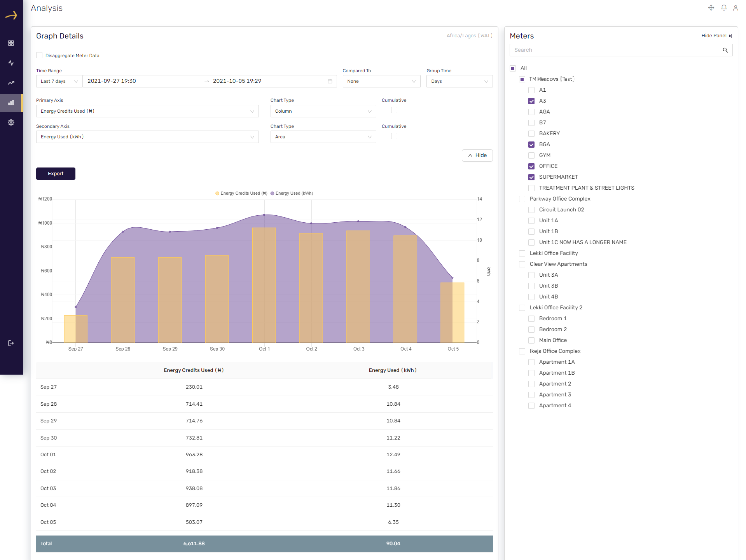The height and width of the screenshot is (560, 746).
Task: Select Unit 1C NOW HAS A LONGER NAME
Action: [583, 242]
